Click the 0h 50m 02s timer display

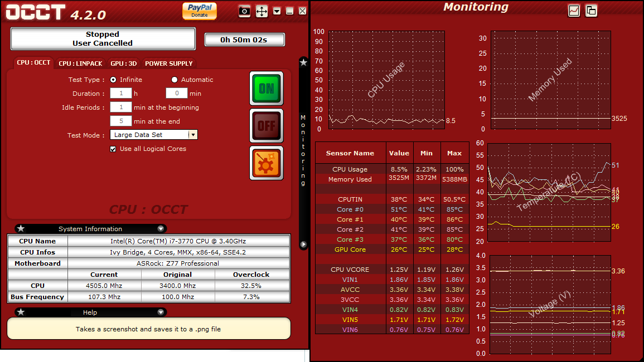(x=244, y=40)
